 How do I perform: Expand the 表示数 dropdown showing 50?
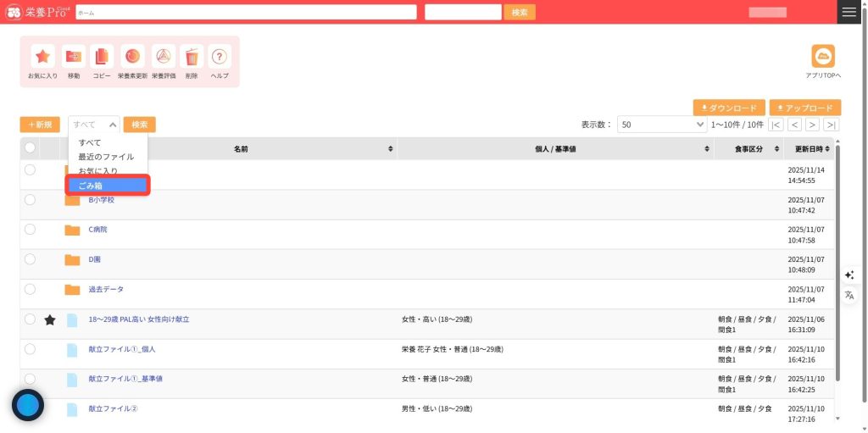pos(661,125)
